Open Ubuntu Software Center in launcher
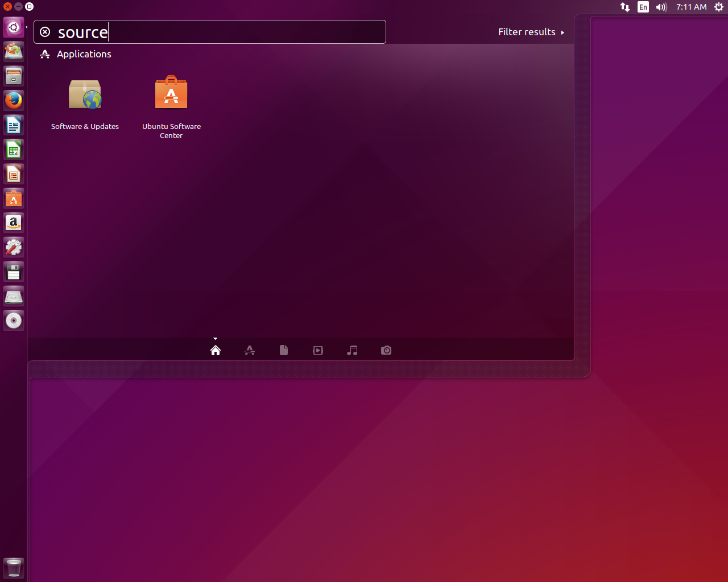This screenshot has height=582, width=728. pyautogui.click(x=14, y=198)
